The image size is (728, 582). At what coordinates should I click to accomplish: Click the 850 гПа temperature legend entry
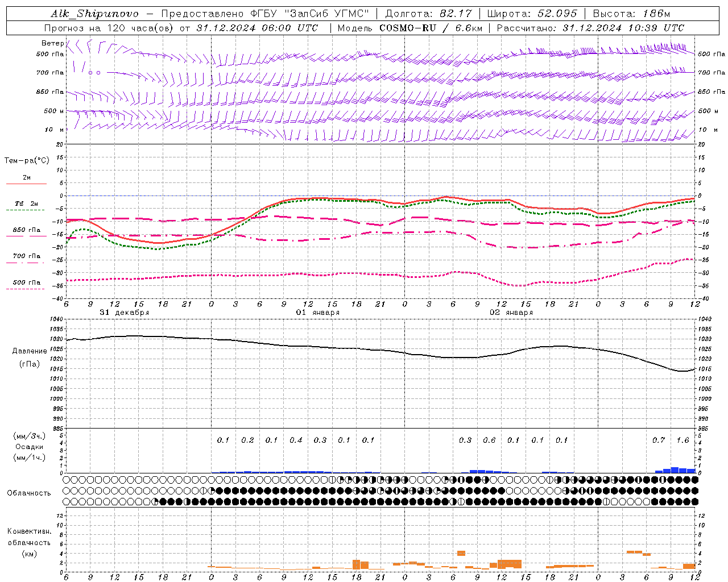(27, 230)
